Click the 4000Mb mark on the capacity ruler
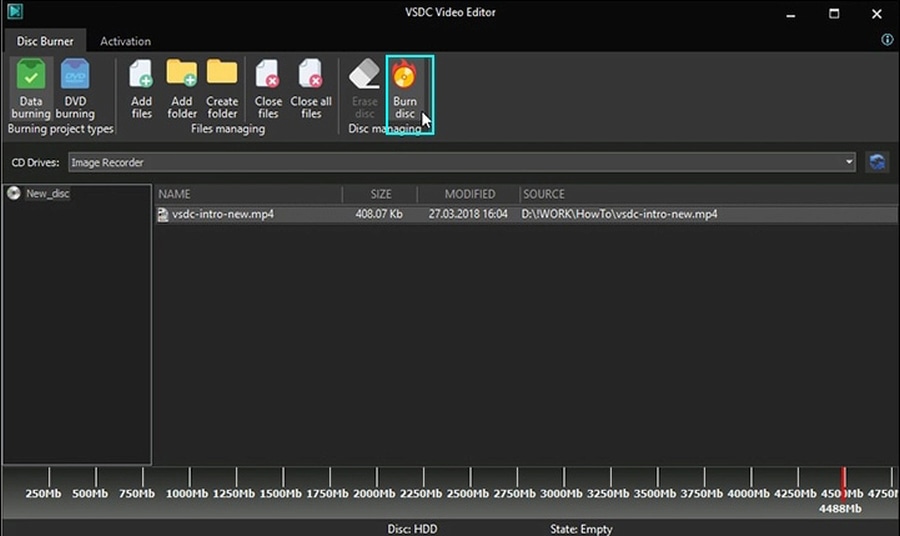Viewport: 900px width, 536px height. click(x=748, y=493)
